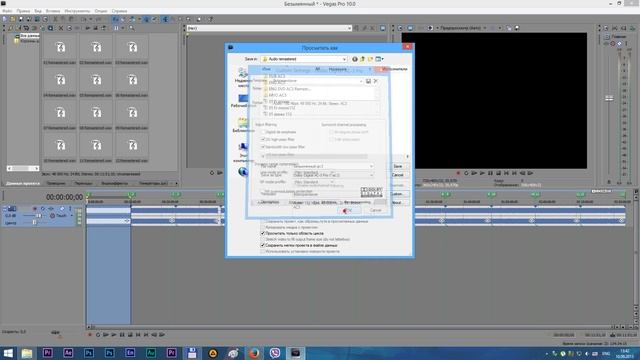Image resolution: width=640 pixels, height=360 pixels.
Task: Click the Cut scissors toolbar icon
Action: (x=56, y=19)
